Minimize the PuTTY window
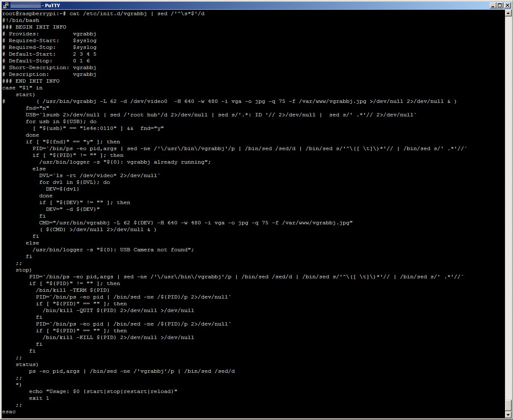This screenshot has height=420, width=513. 493,5
